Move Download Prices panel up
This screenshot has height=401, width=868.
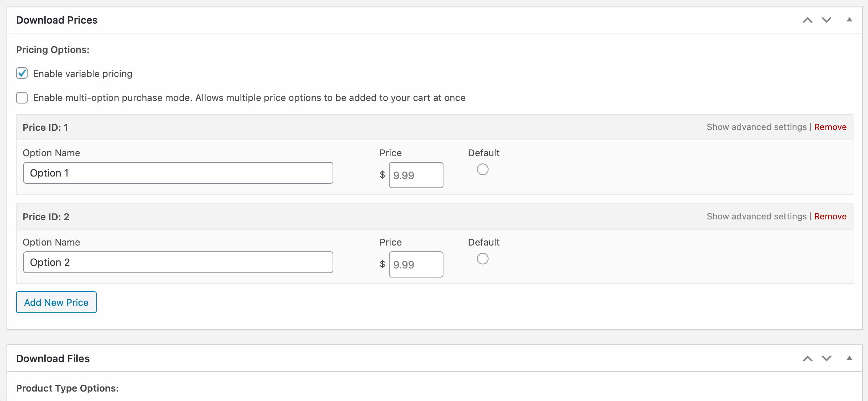(x=807, y=20)
